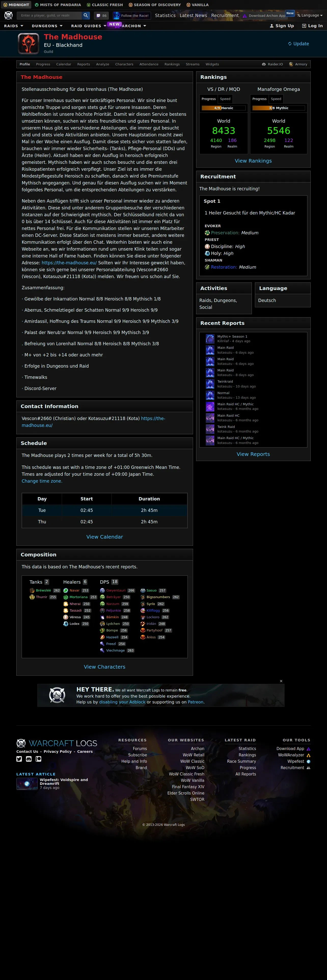
Task: Click the class icon beside Gwyentauri
Action: point(102,590)
